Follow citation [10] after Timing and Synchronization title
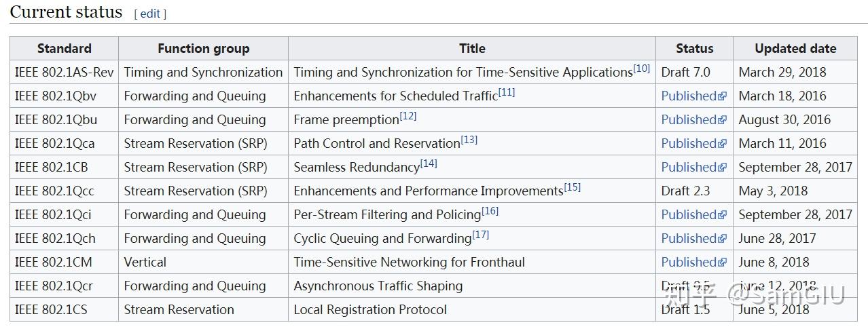The height and width of the screenshot is (329, 868). coord(642,69)
